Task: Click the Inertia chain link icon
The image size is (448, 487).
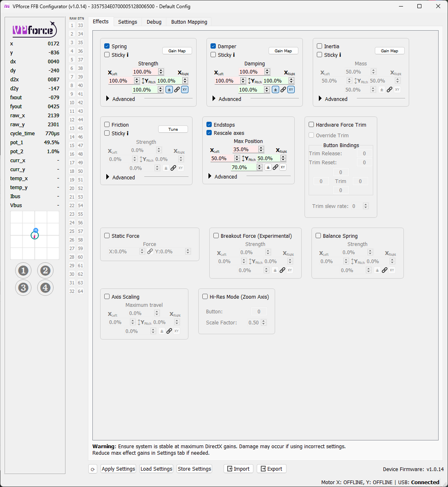Action: click(389, 90)
